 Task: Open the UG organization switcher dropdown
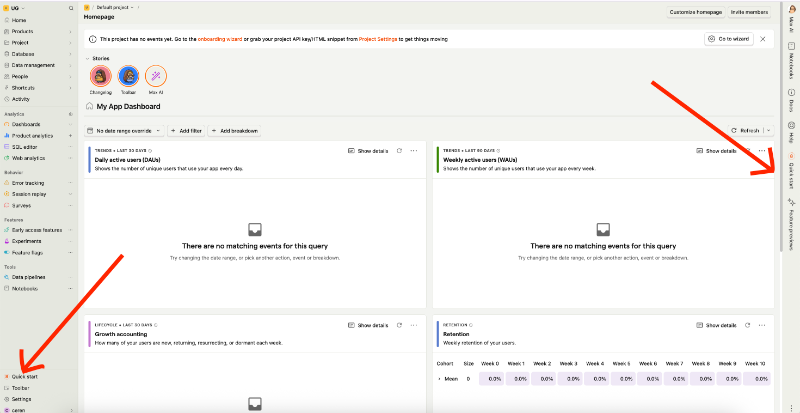click(x=14, y=8)
